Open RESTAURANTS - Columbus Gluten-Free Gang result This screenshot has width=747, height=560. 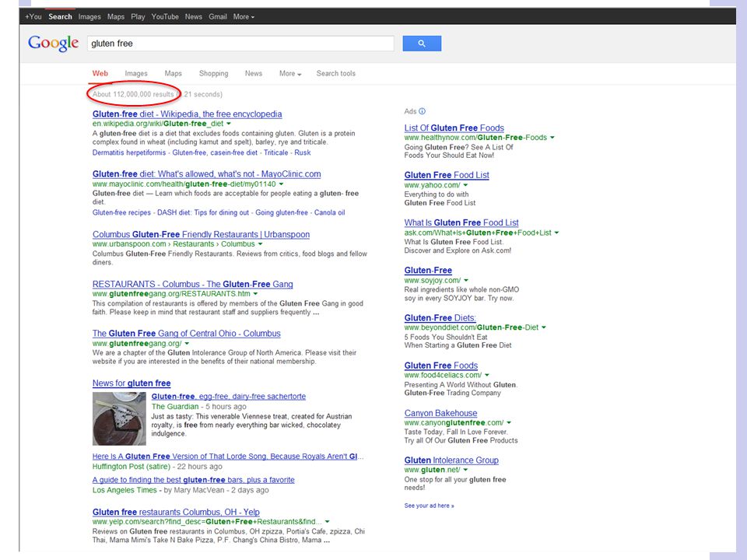pos(192,285)
